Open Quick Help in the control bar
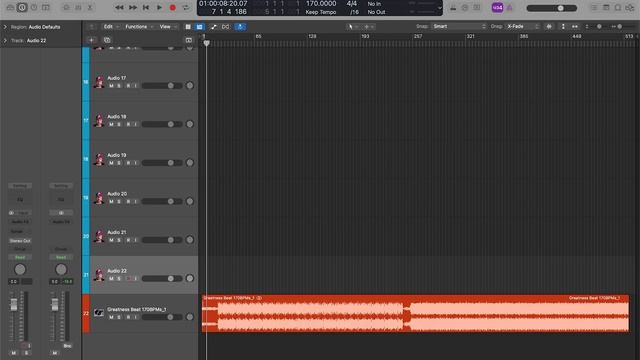 [x=34, y=7]
